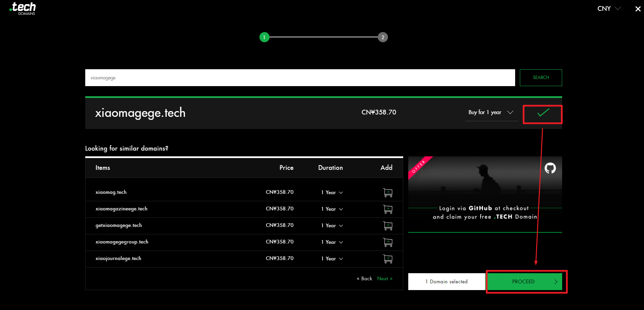The width and height of the screenshot is (644, 310).
Task: Open the CNY currency dropdown
Action: tap(609, 8)
